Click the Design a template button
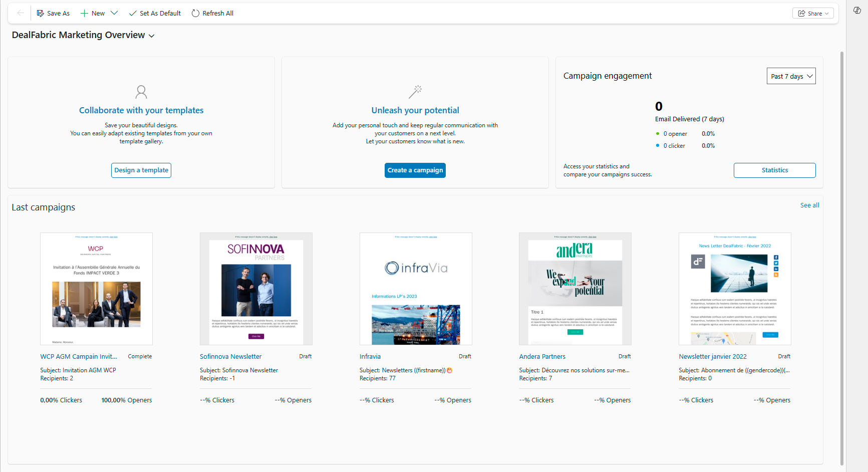Viewport: 868px width, 472px height. pyautogui.click(x=141, y=170)
